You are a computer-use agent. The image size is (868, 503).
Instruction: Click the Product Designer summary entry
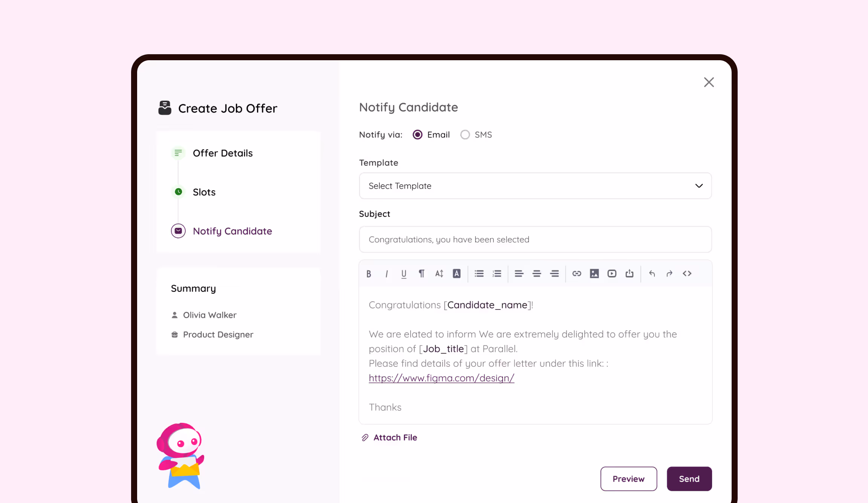[212, 335]
